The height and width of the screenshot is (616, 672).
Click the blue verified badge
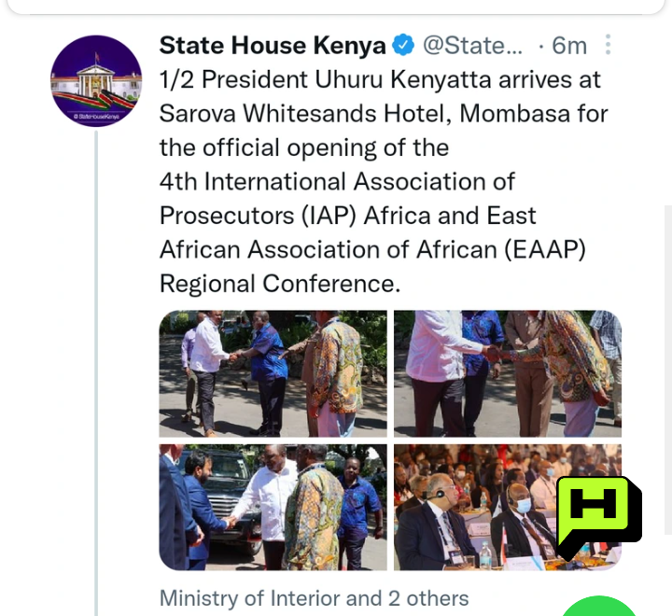(403, 45)
